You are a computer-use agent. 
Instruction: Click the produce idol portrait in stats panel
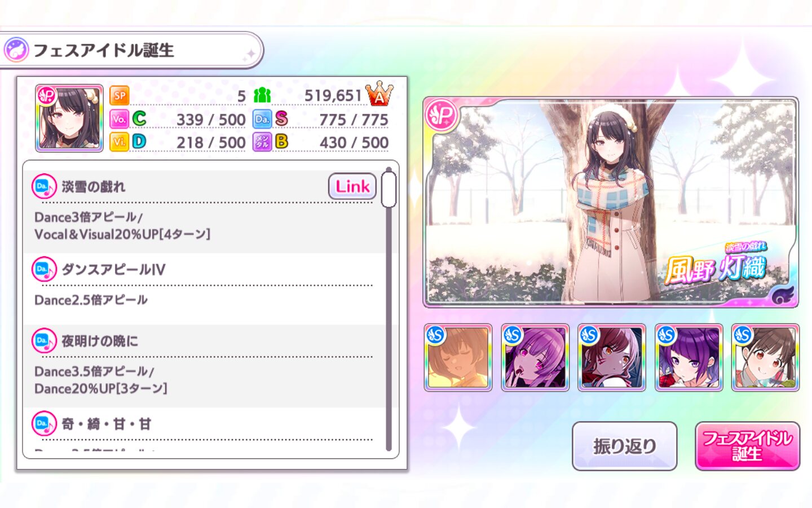tap(69, 119)
